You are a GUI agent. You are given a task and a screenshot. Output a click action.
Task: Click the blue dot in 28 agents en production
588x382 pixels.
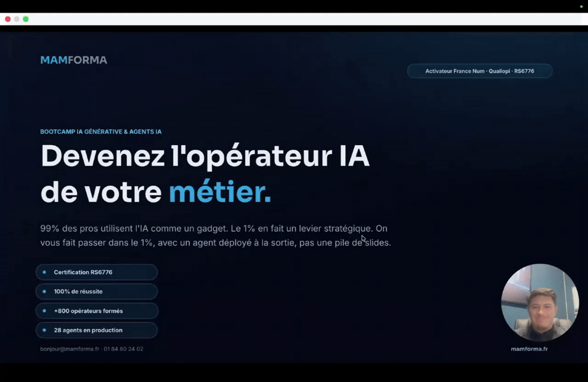44,330
